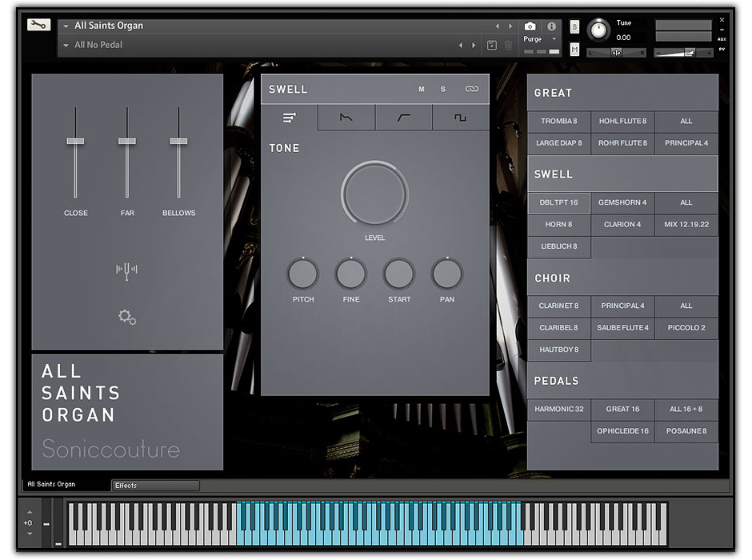Solo the instrument with header S button
Screen dimensions: 752x560
click(574, 27)
